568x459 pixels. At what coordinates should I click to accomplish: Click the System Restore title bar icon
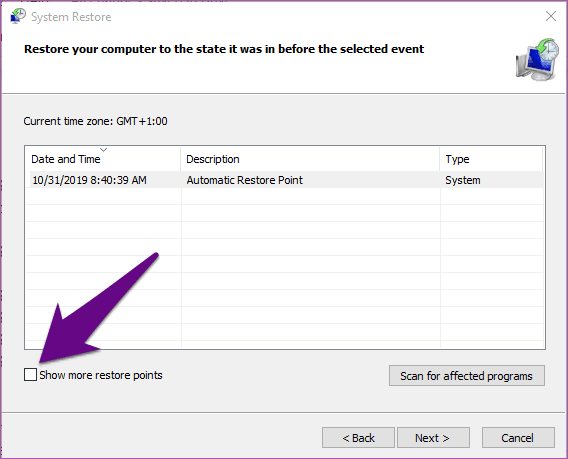click(x=18, y=16)
